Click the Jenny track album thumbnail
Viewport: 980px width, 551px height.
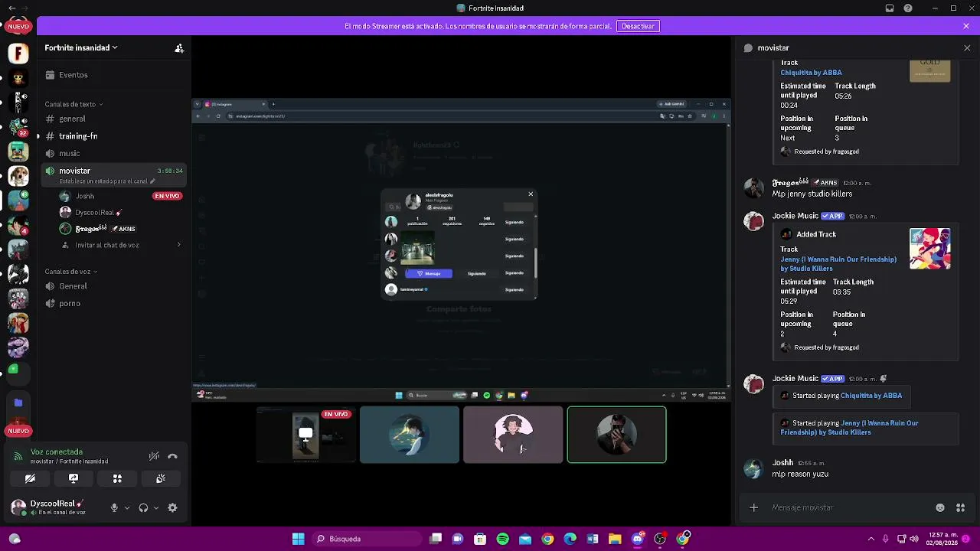[929, 249]
